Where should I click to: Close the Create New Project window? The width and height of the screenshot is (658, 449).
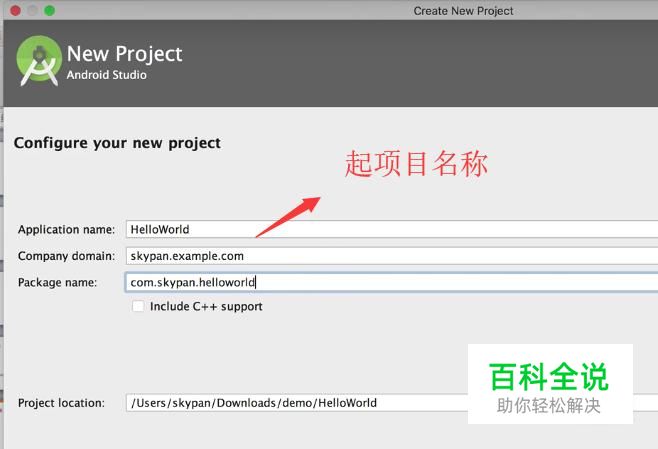coord(16,10)
